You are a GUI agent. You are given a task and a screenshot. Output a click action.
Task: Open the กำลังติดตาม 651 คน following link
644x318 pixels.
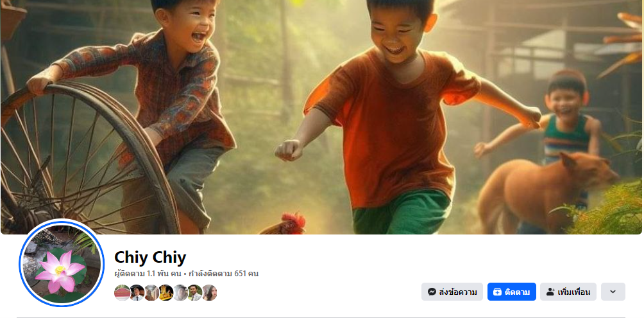click(x=223, y=274)
